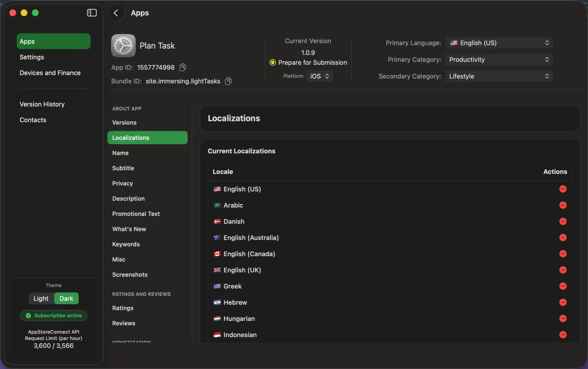Remove the English (US) localization
Screen dimensions: 588x369
(563, 189)
